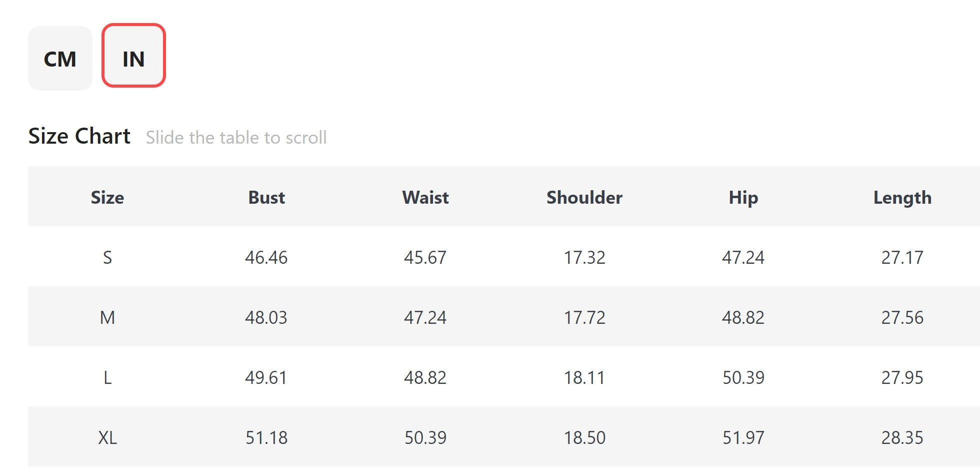Viewport: 980px width, 468px height.
Task: Select the Length column header
Action: 902,198
